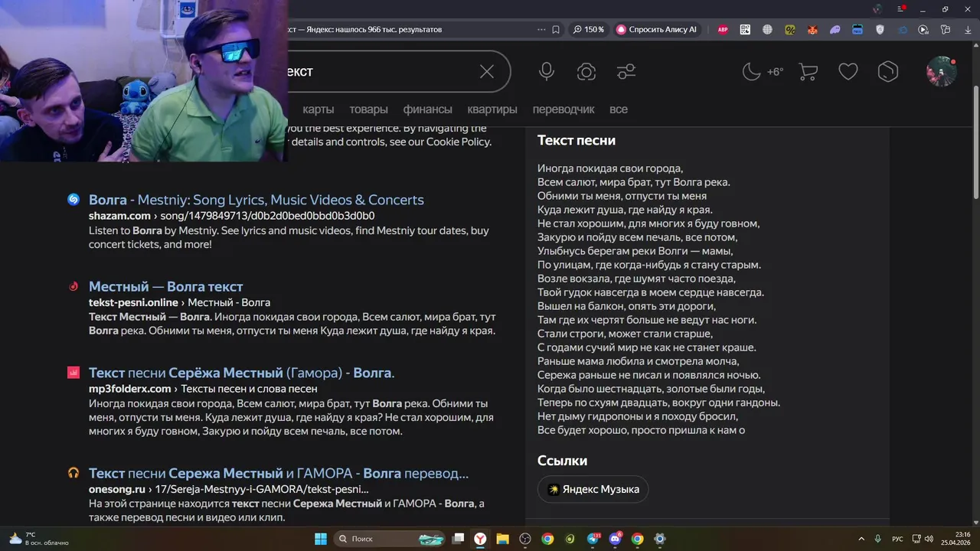This screenshot has width=980, height=551.
Task: Switch to the Finance (финансы) tab
Action: coord(427,109)
